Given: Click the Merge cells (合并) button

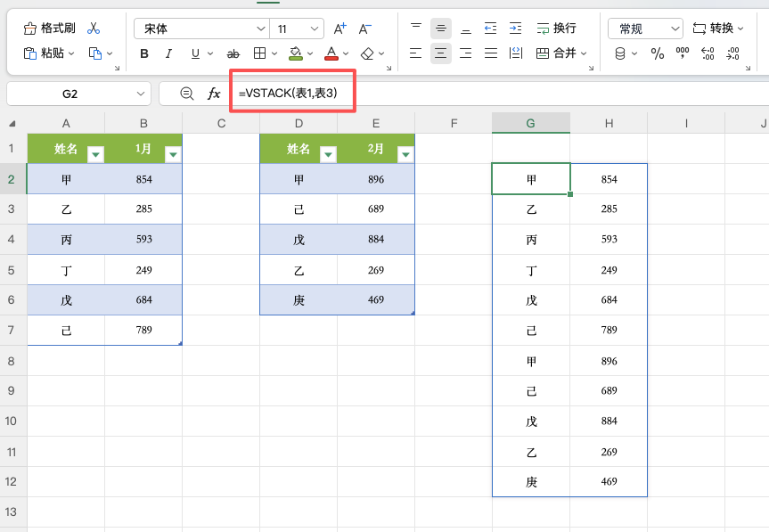Looking at the screenshot, I should coord(556,53).
